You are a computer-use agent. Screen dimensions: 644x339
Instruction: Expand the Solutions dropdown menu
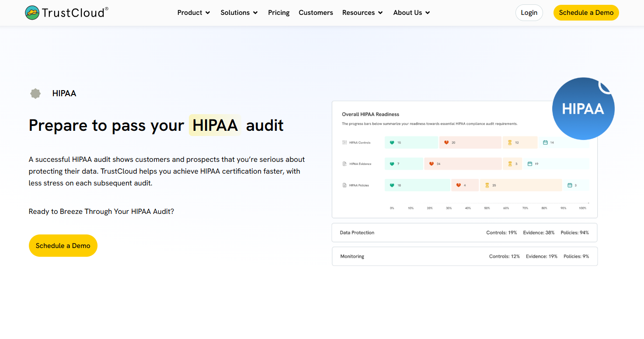239,13
